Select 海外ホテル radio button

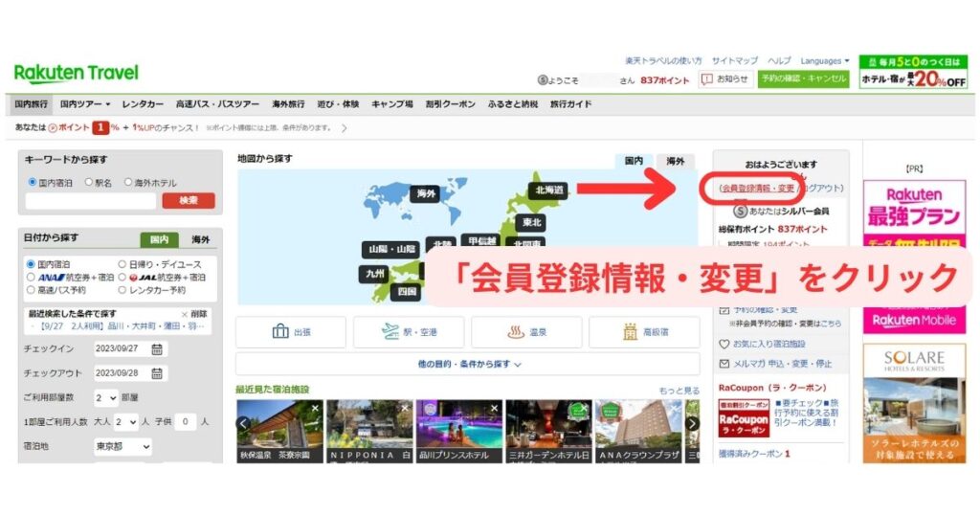tap(128, 183)
